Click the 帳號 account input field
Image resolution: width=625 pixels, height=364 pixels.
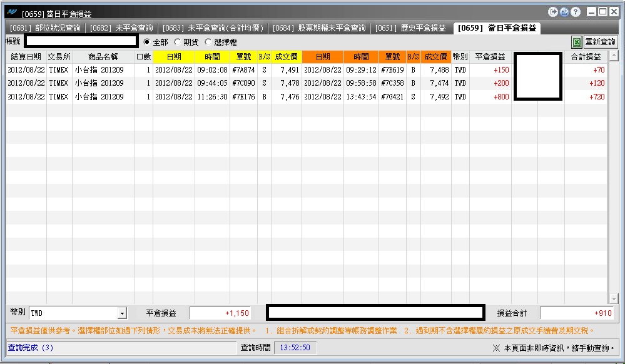81,41
